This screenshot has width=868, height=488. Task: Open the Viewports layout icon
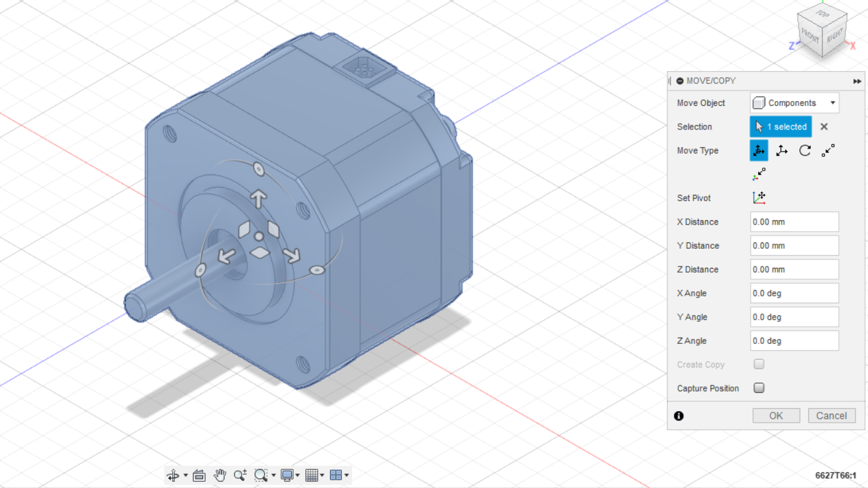[336, 475]
